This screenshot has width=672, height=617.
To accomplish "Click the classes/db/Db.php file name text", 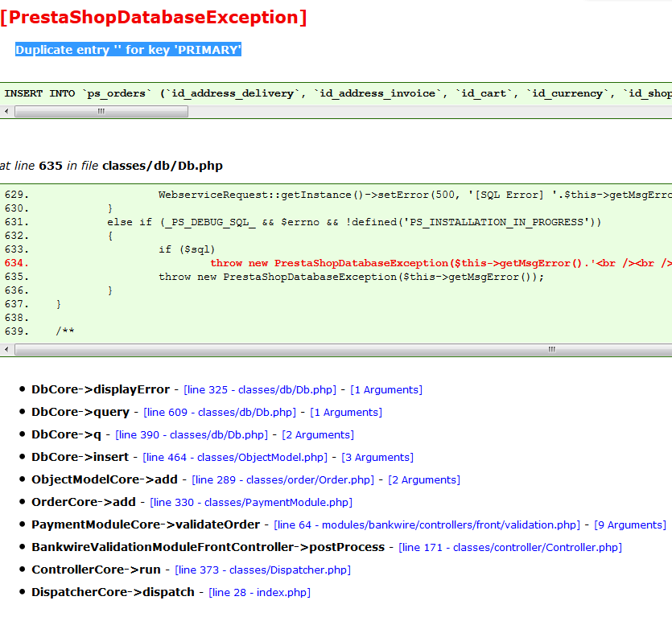I will pyautogui.click(x=163, y=166).
